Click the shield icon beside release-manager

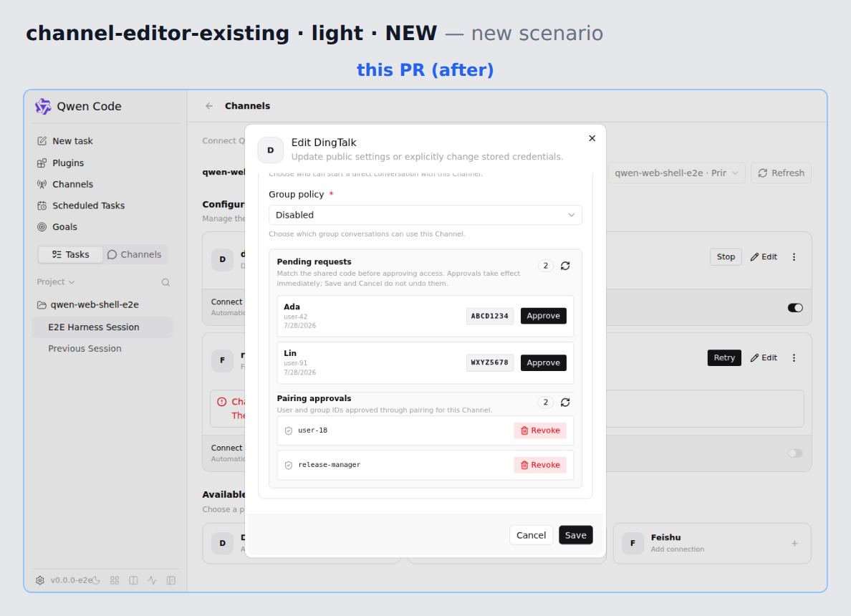[289, 465]
